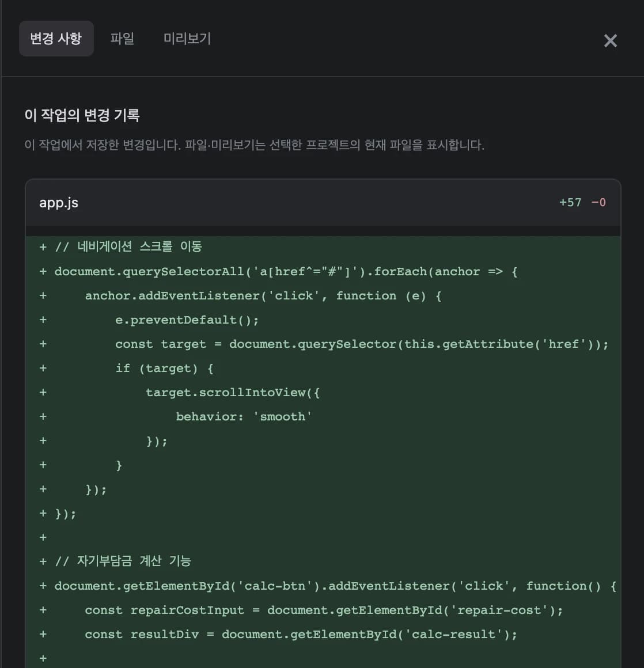
Task: Click the −0 deletions count
Action: coord(598,202)
